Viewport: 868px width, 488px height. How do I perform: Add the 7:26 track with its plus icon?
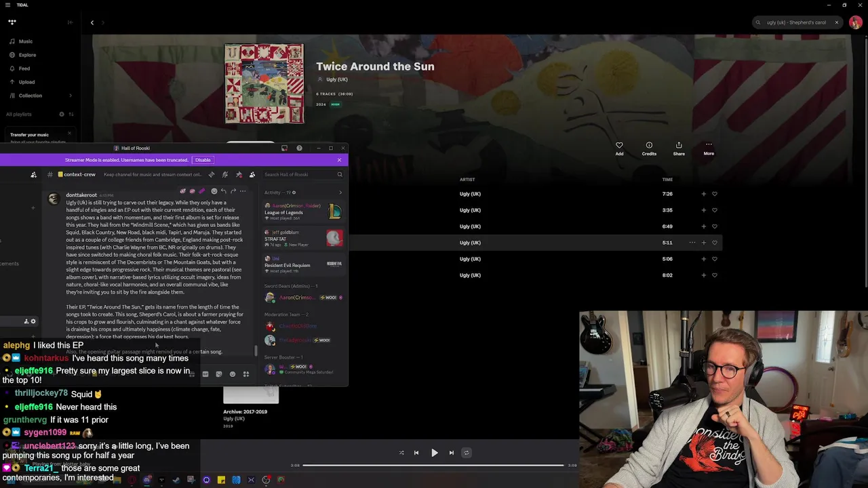coord(703,194)
